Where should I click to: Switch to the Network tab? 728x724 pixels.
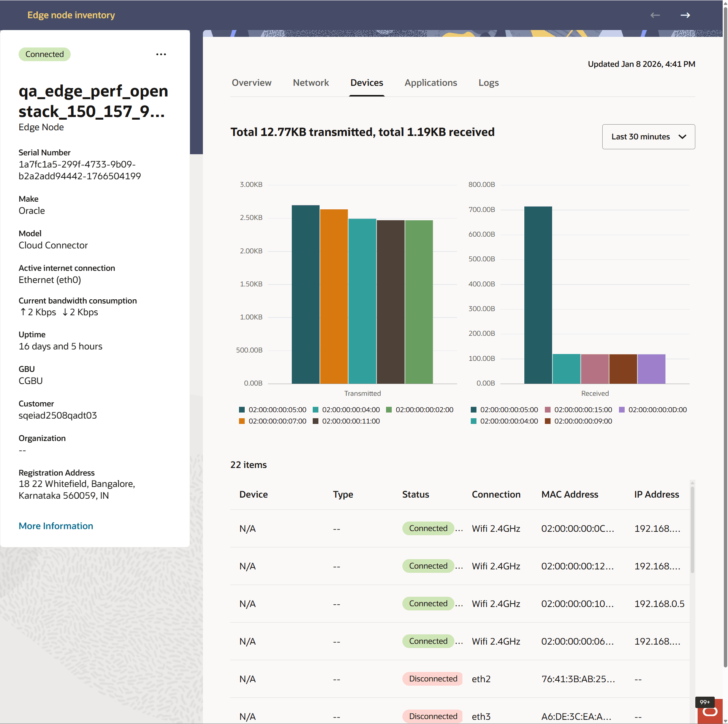tap(311, 83)
